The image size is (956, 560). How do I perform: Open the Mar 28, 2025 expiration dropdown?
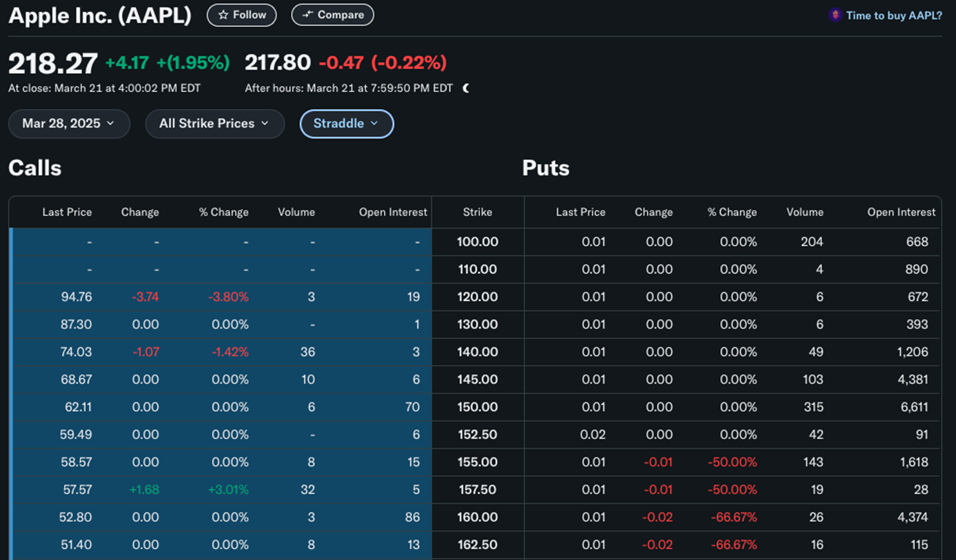click(x=69, y=123)
